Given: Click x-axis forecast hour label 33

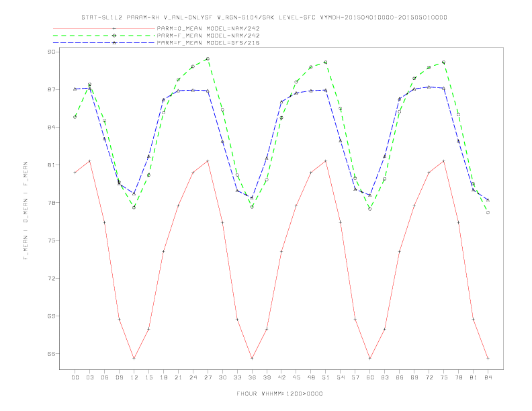Looking at the screenshot, I should (x=237, y=377).
